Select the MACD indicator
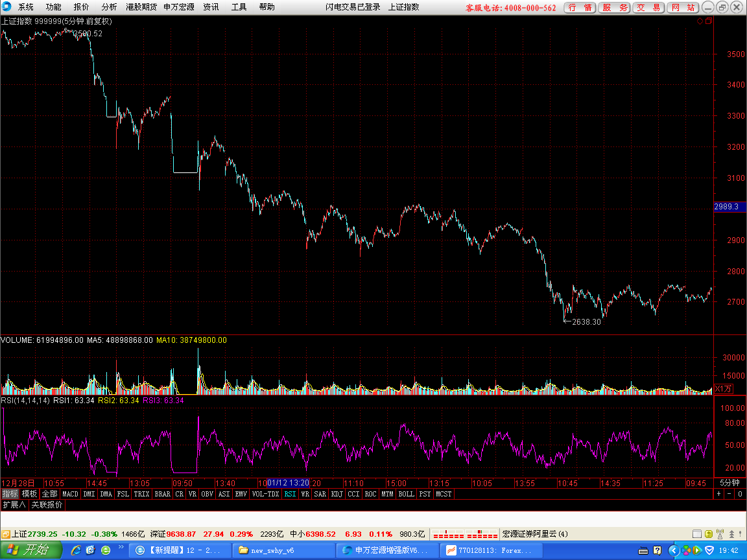Screen dimensions: 747x560 [70, 494]
